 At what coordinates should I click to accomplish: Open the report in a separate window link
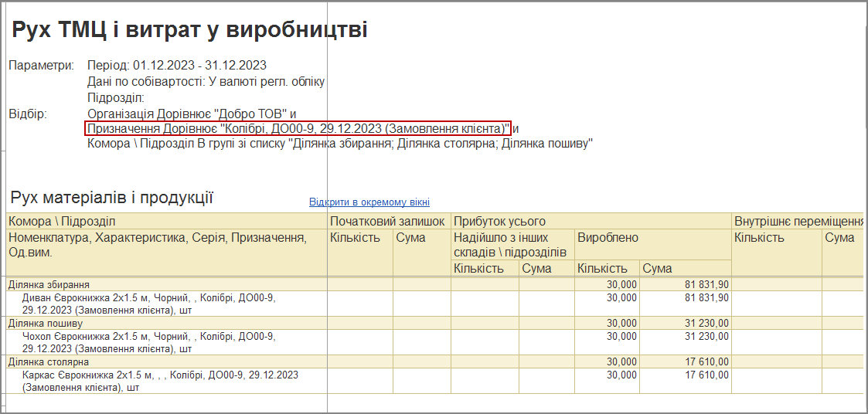pos(369,202)
